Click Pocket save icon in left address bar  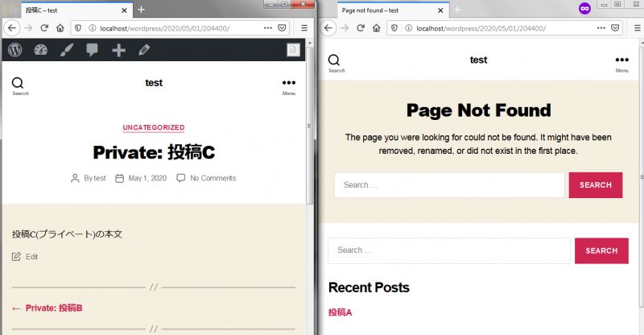283,28
